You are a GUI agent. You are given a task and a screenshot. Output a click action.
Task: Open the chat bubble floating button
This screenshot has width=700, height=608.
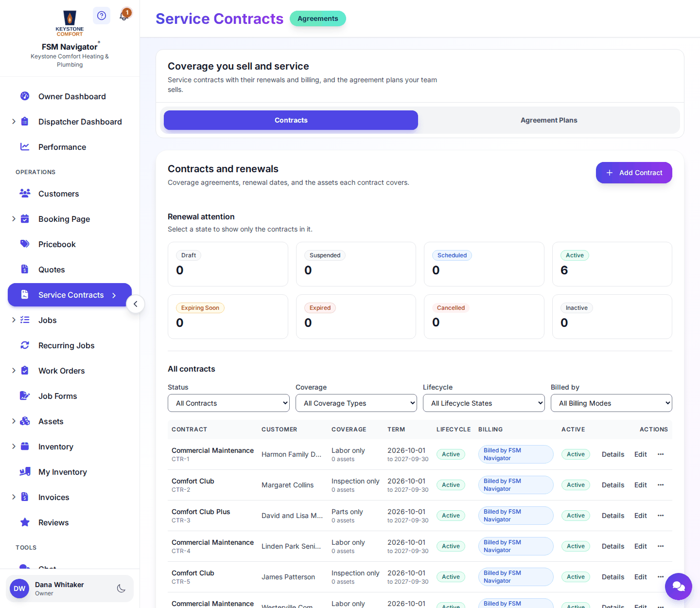(x=679, y=587)
